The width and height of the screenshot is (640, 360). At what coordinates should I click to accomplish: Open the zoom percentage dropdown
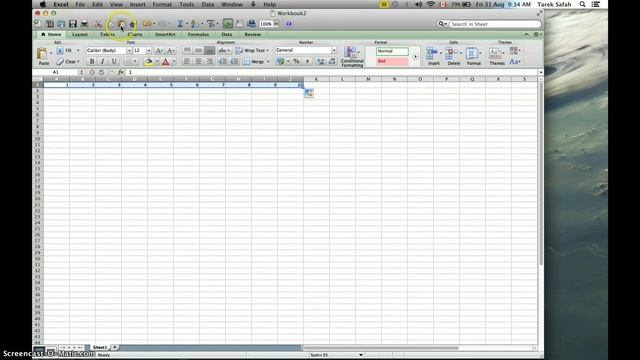click(x=276, y=24)
